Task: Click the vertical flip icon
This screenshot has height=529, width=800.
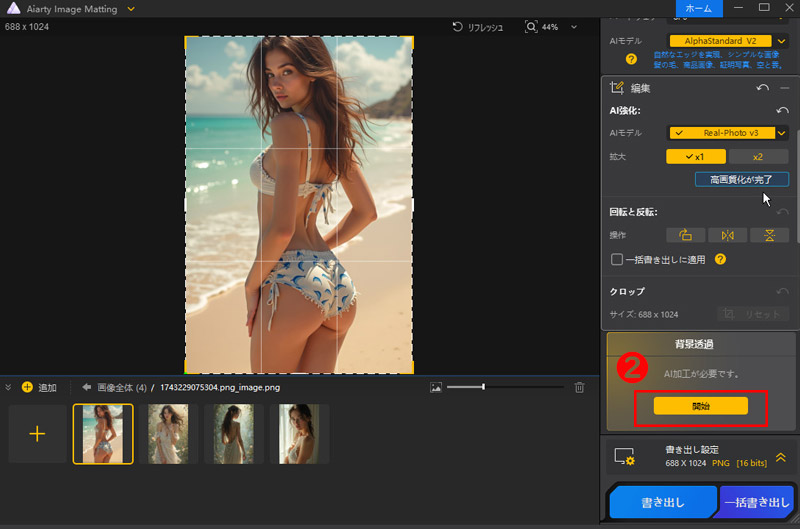Action: 769,235
